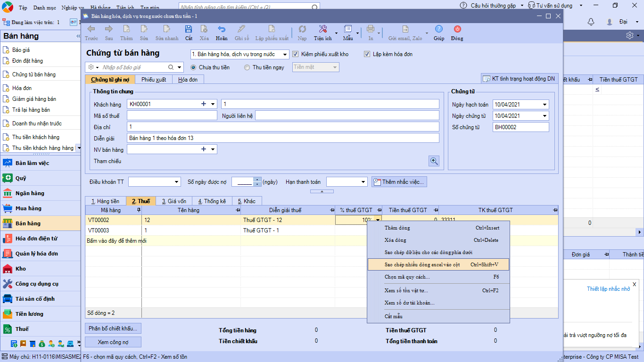Open Công cụ dụng cụ module
The height and width of the screenshot is (362, 644).
[x=41, y=284]
